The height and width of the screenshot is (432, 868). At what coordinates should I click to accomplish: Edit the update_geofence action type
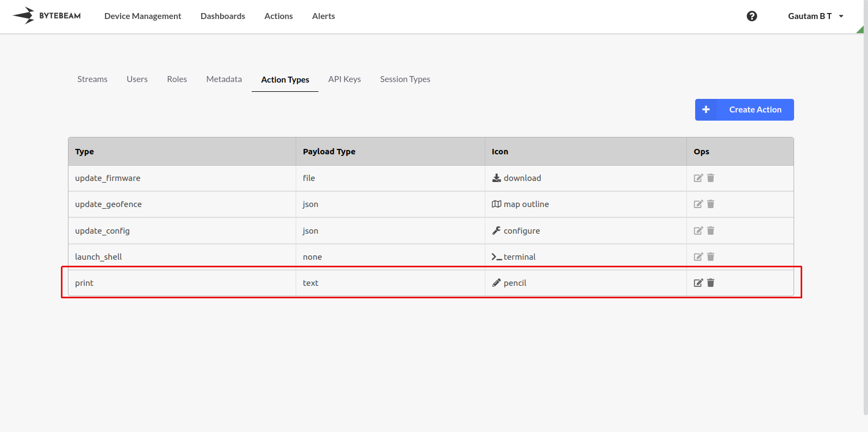click(698, 204)
